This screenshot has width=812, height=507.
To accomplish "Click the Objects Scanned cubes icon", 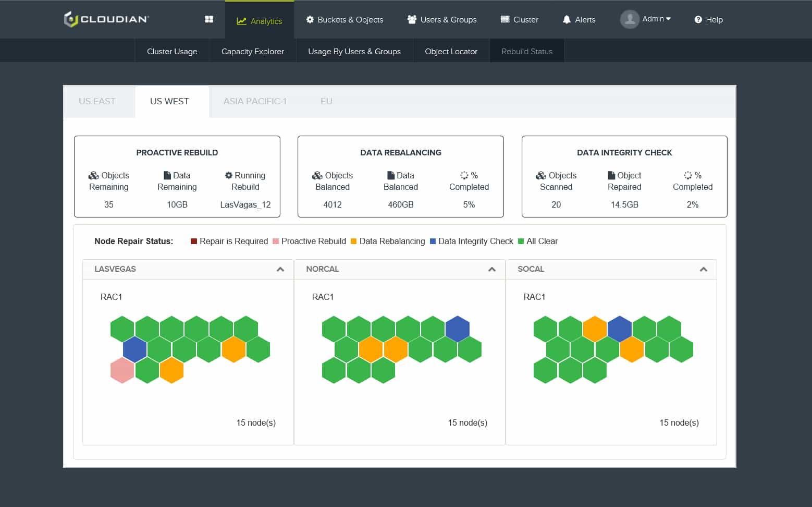I will 541,175.
